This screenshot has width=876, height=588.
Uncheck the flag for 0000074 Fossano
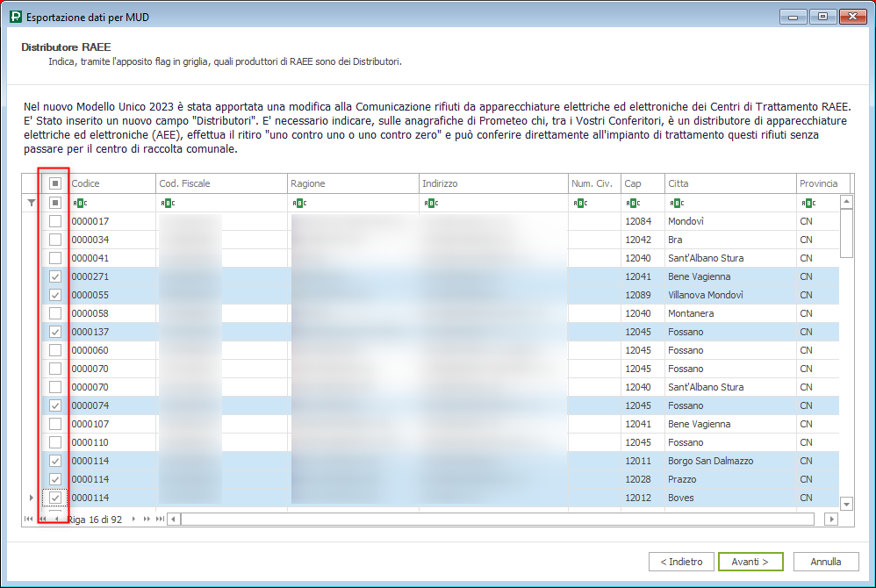(55, 405)
